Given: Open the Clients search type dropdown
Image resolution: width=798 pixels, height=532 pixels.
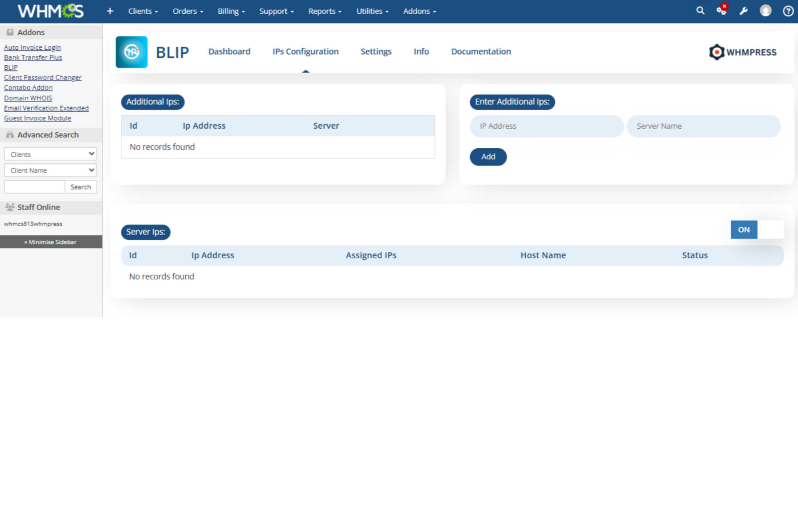Looking at the screenshot, I should [x=50, y=154].
